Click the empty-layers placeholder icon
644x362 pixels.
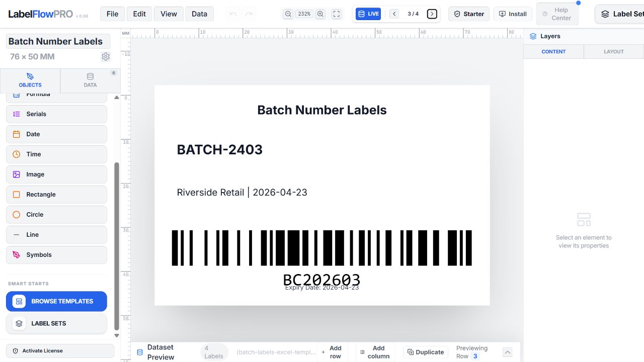584,219
